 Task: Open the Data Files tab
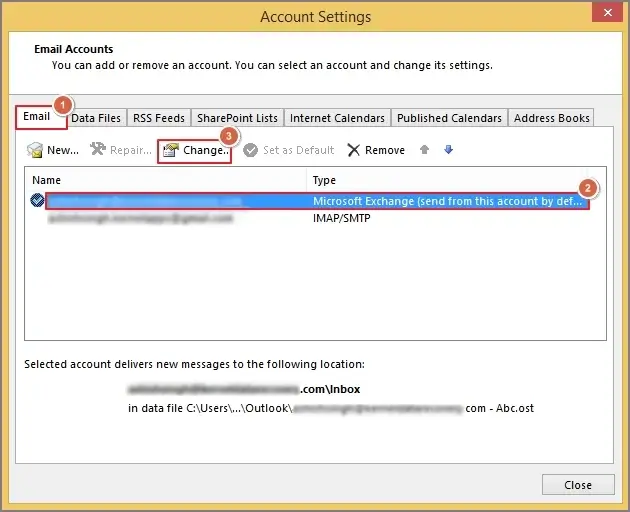click(x=96, y=118)
